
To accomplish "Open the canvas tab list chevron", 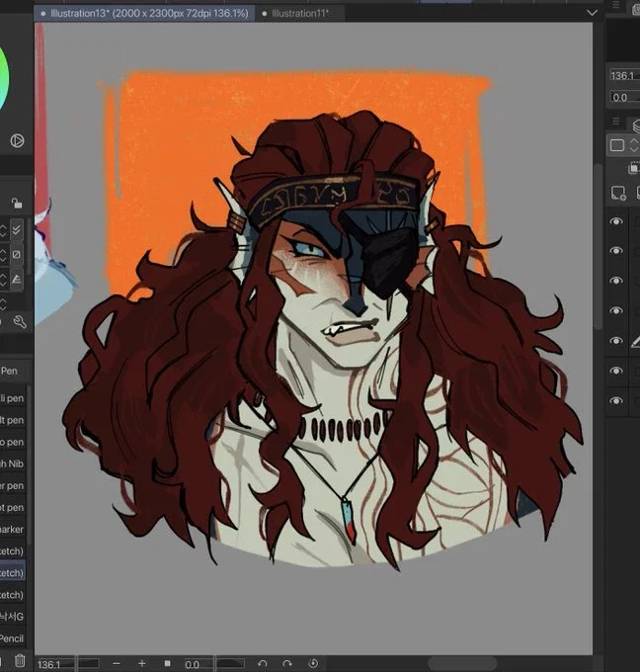I will [x=592, y=13].
